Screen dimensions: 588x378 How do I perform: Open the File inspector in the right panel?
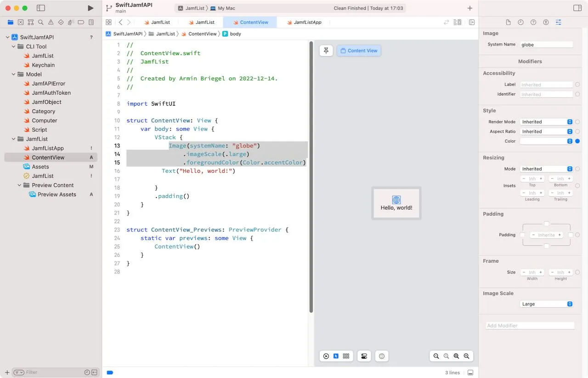[508, 22]
